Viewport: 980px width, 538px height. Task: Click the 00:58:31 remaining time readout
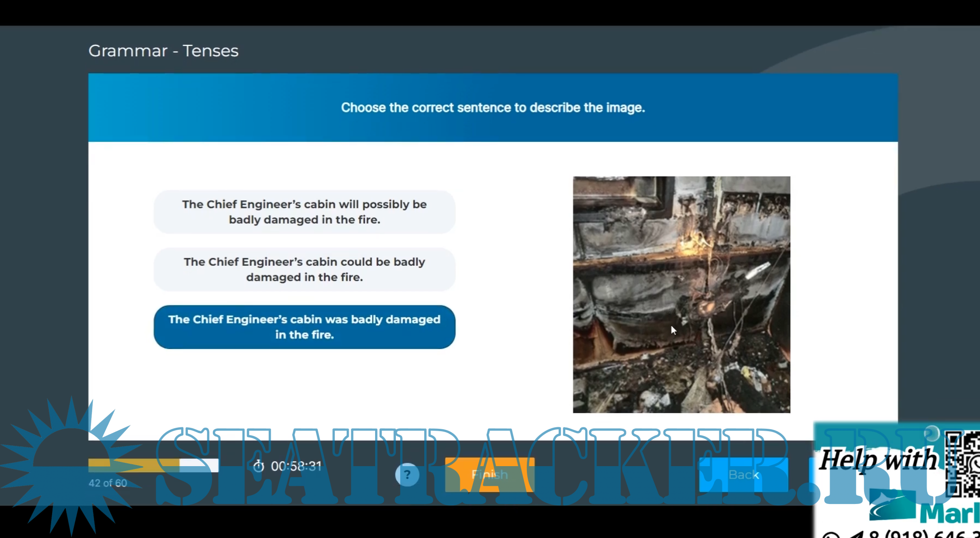[x=296, y=466]
